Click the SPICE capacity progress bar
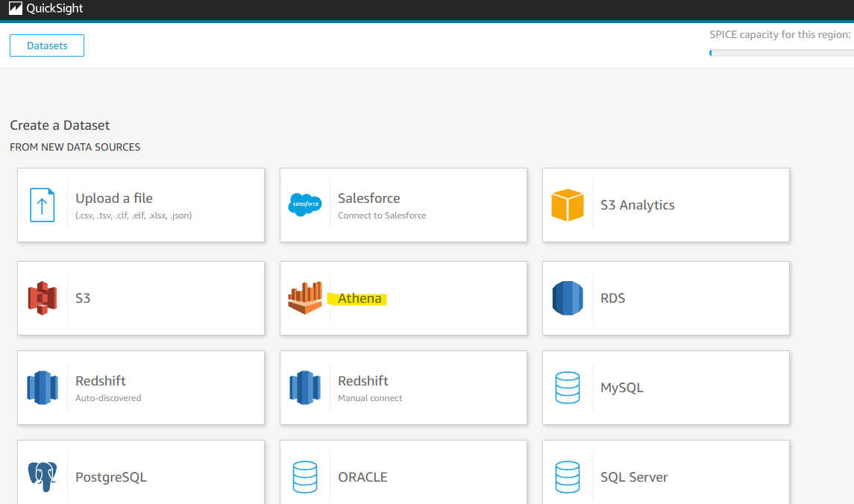 (x=781, y=53)
